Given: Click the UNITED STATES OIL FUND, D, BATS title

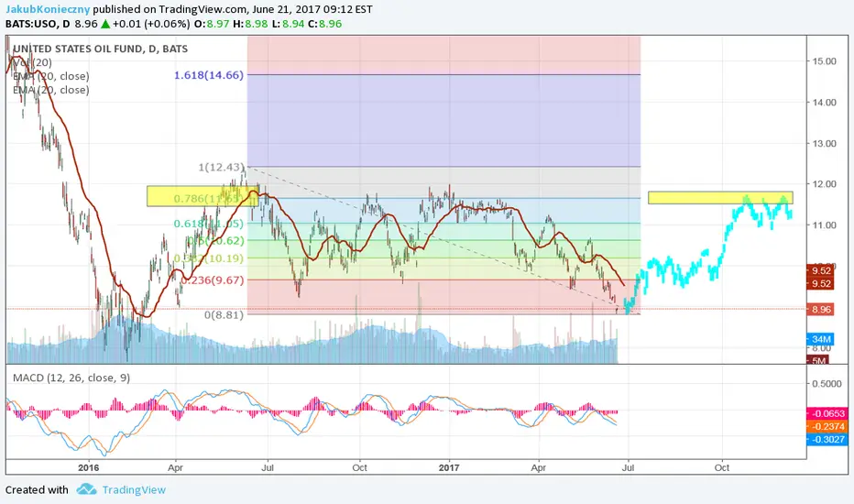Looking at the screenshot, I should click(x=100, y=49).
